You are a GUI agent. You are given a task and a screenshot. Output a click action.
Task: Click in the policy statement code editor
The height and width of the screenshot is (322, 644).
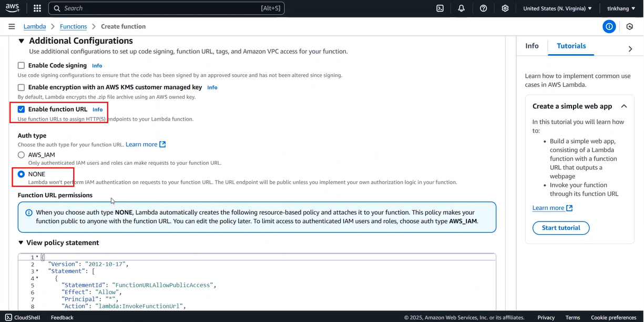pyautogui.click(x=257, y=281)
